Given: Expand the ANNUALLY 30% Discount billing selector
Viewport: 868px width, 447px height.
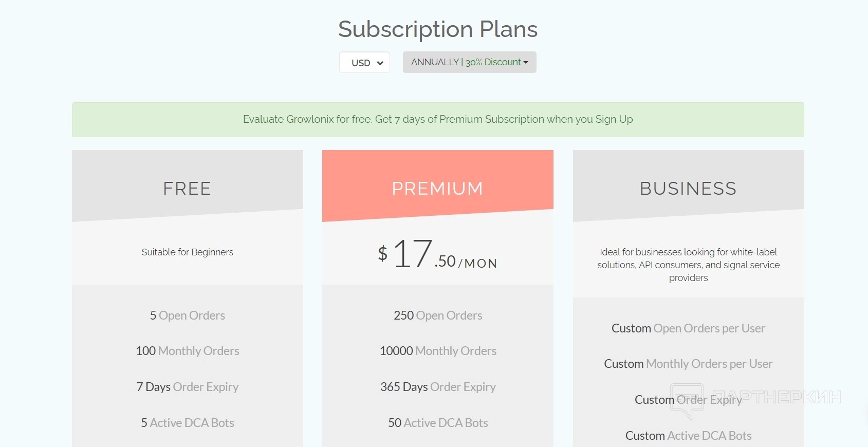Looking at the screenshot, I should click(x=469, y=62).
